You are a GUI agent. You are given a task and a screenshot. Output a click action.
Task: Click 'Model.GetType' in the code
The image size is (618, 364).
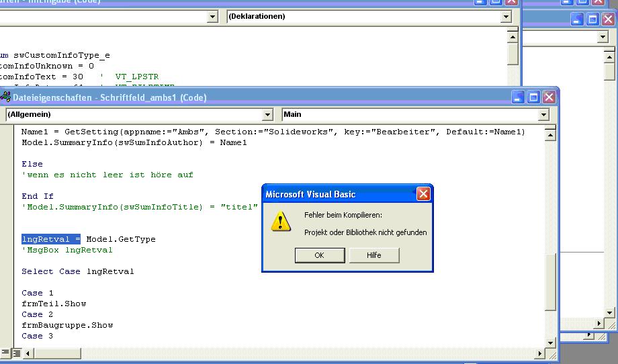(121, 239)
